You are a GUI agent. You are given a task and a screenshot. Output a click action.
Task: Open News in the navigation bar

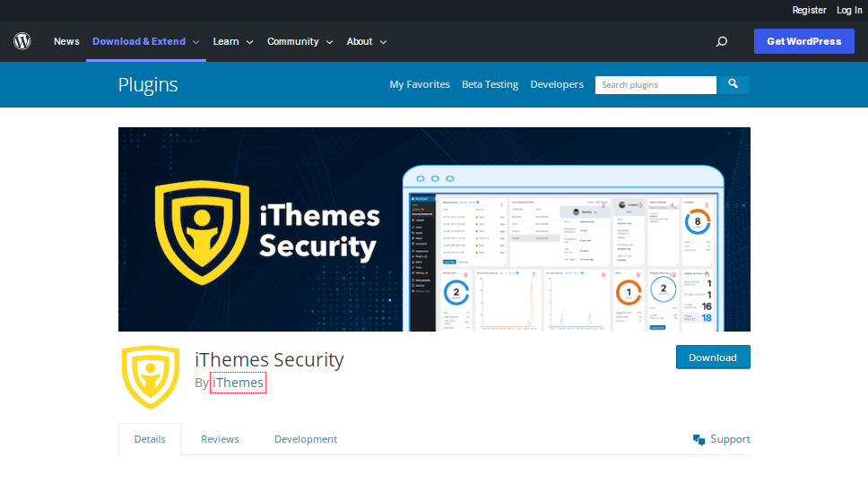(x=66, y=41)
